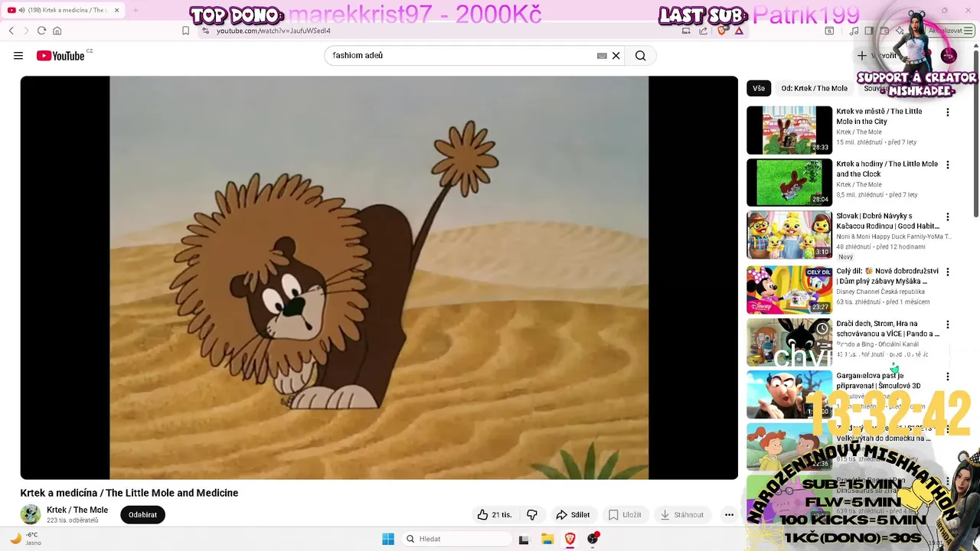980x551 pixels.
Task: Open Krtek / The Mole channel avatar
Action: tap(31, 514)
